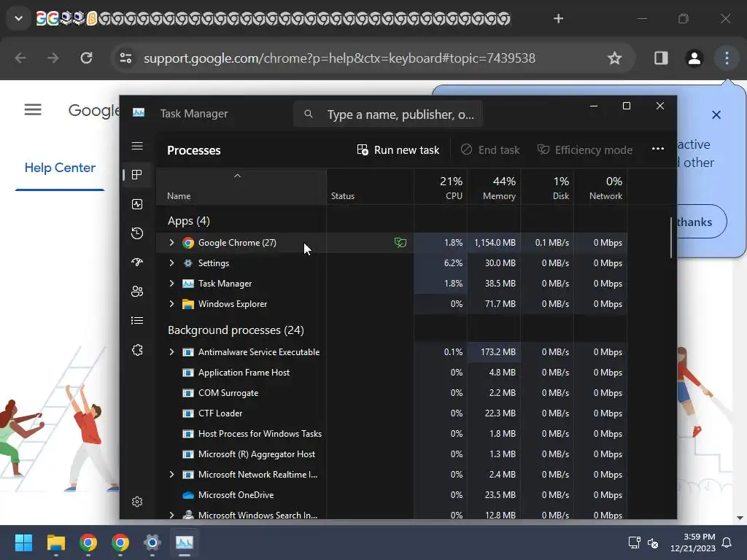
Task: Close the blue Chrome popup bubble
Action: 716,114
